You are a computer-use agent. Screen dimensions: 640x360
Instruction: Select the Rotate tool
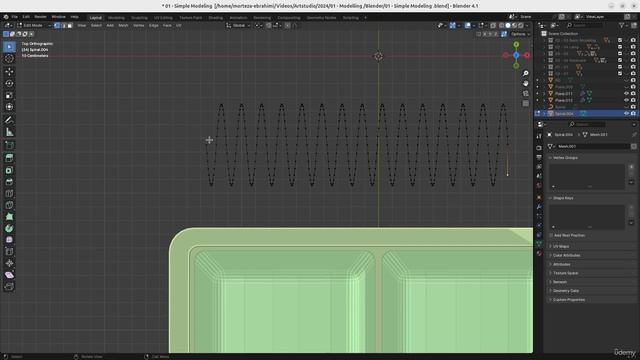click(x=9, y=83)
